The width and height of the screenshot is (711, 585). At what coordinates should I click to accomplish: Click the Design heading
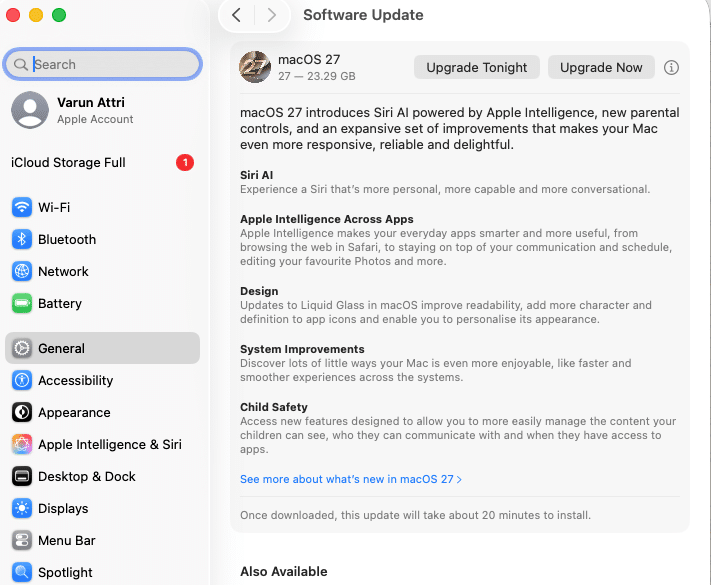point(259,291)
